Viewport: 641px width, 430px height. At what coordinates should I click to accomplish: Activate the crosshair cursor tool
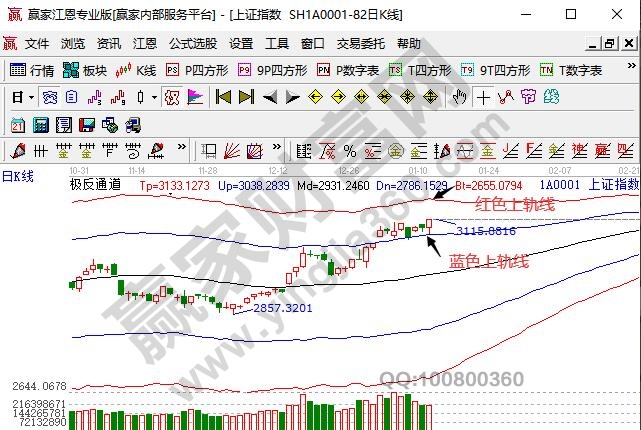484,97
